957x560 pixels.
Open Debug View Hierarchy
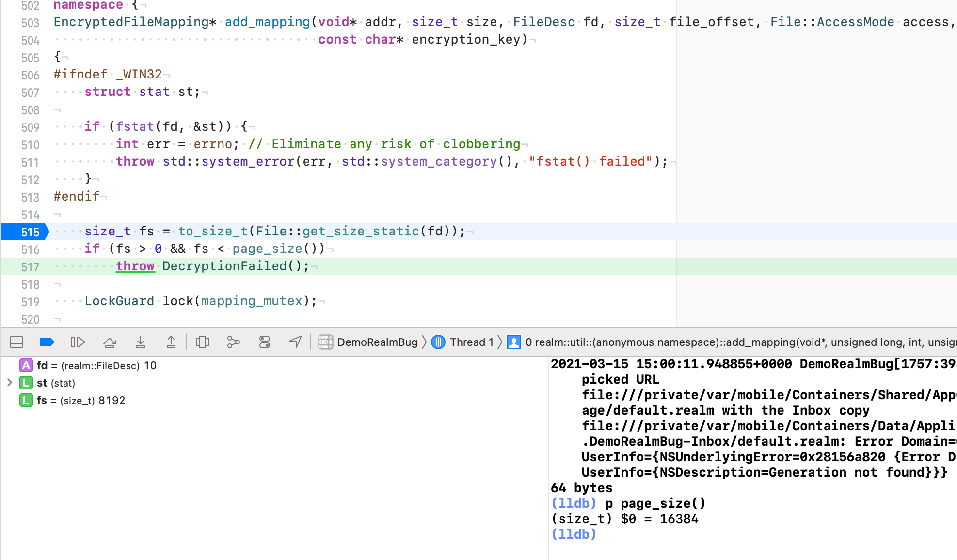(203, 342)
